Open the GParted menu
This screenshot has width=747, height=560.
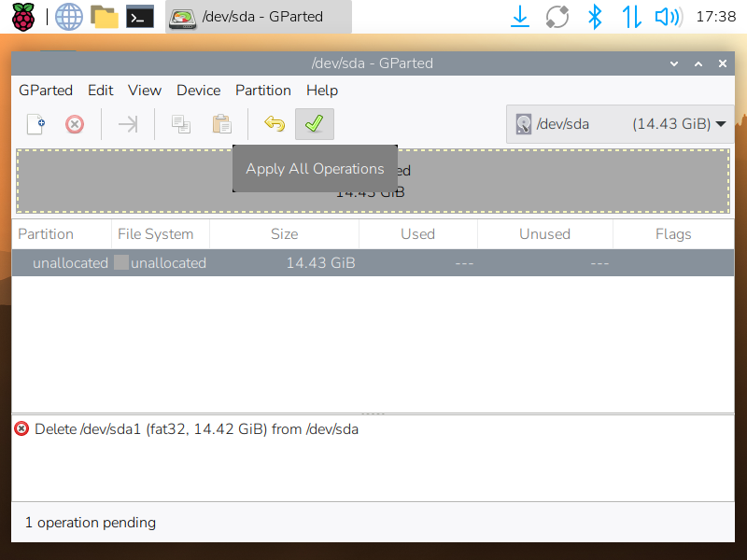pos(46,91)
